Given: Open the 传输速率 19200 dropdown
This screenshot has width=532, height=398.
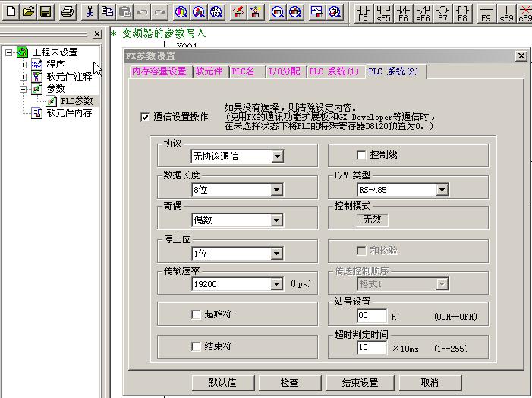Looking at the screenshot, I should 277,284.
